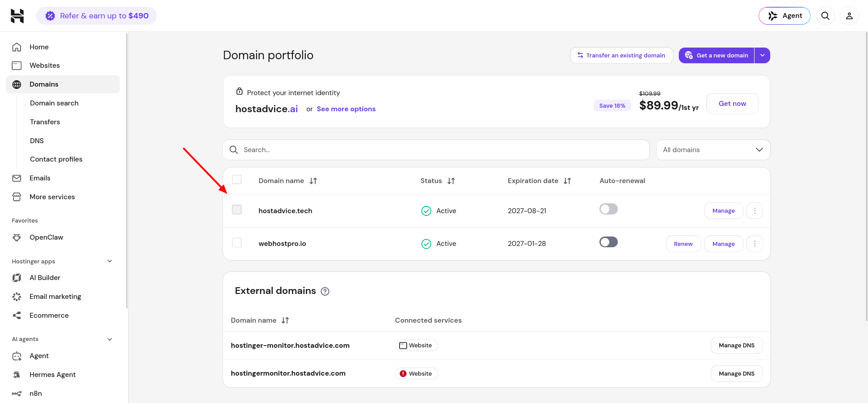Click Manage for webhostpro.io
The image size is (868, 403).
[x=723, y=244]
